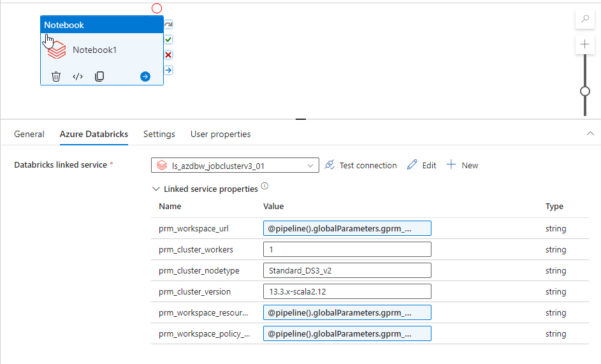
Task: Delete the Notebook1 activity via trash icon
Action: point(56,76)
